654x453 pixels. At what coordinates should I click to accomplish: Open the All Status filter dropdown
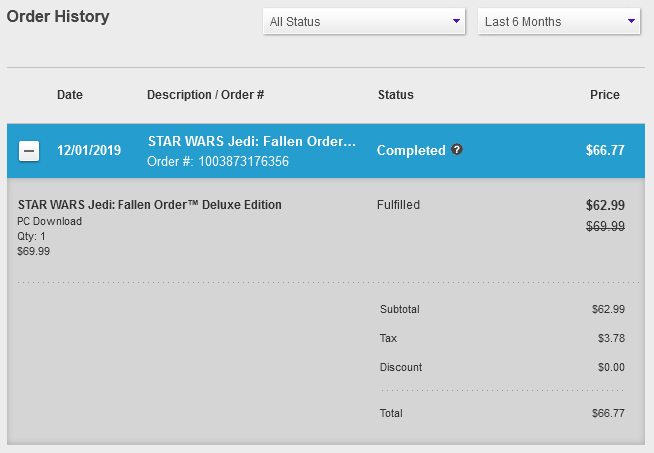coord(364,21)
